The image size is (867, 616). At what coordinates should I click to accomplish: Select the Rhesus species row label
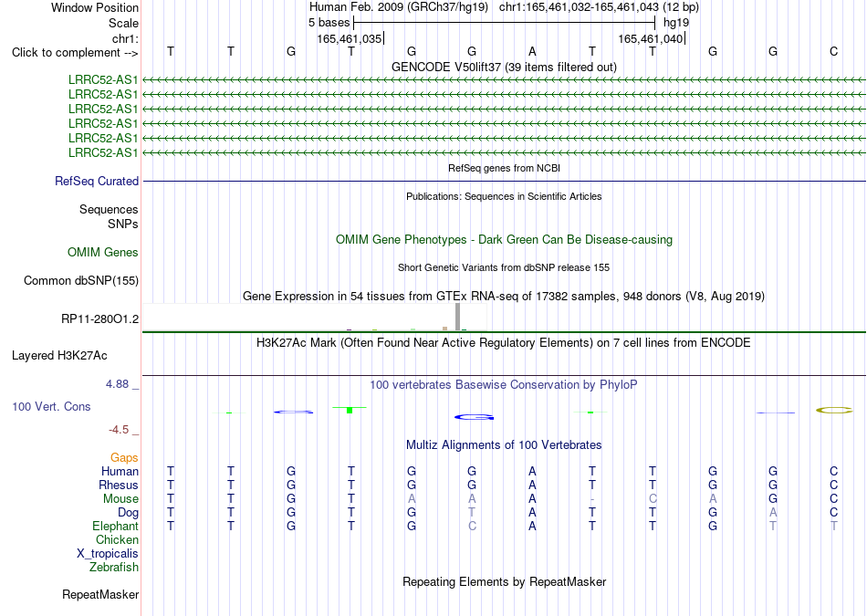pos(119,485)
